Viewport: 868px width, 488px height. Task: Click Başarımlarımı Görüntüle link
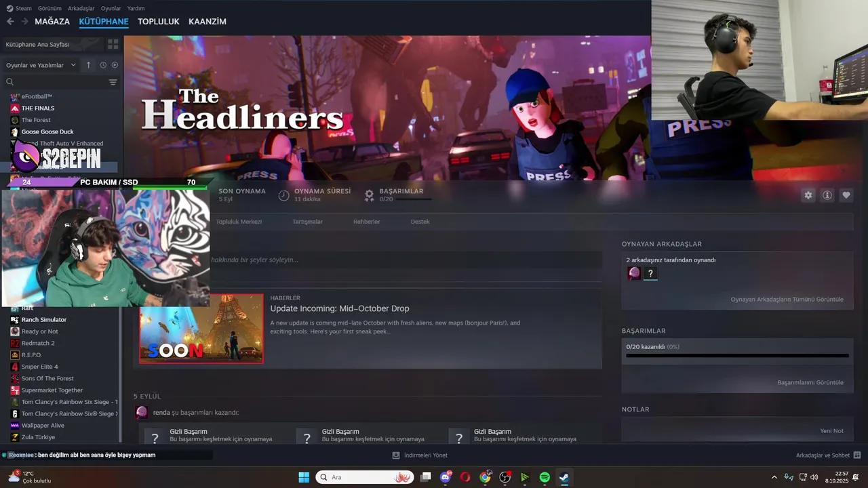coord(810,382)
